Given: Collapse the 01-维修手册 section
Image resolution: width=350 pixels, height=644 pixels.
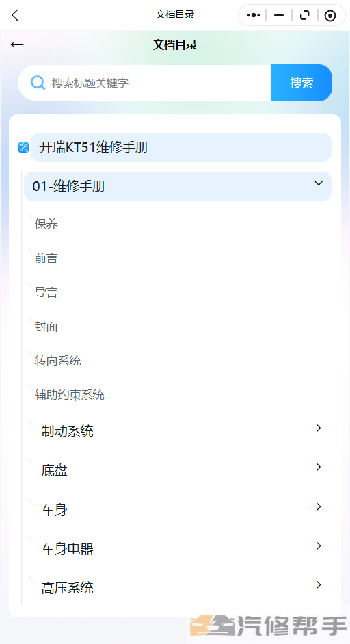Looking at the screenshot, I should 319,183.
